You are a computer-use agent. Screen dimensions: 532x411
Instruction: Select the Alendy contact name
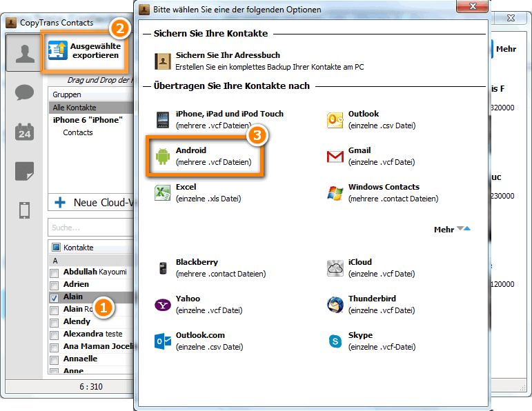[x=77, y=321]
